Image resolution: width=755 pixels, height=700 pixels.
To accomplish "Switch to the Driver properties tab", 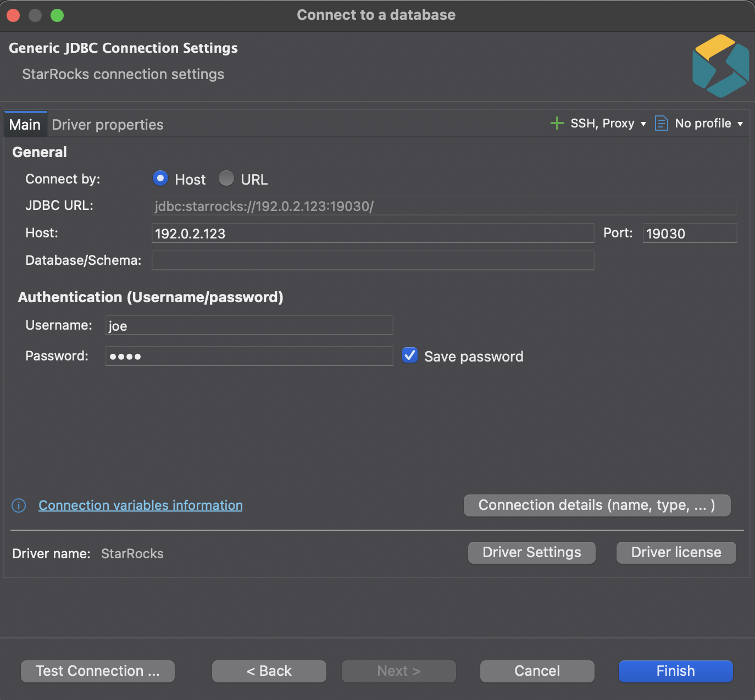I will coord(108,125).
